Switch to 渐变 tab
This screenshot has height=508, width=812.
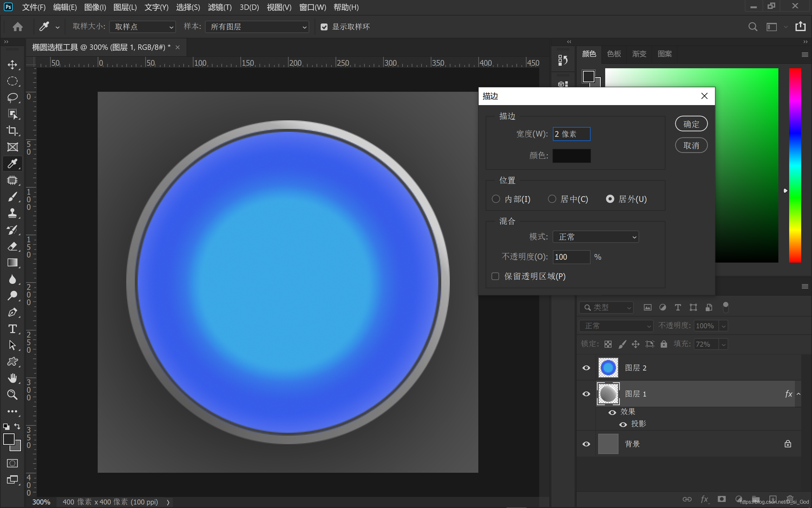[639, 54]
